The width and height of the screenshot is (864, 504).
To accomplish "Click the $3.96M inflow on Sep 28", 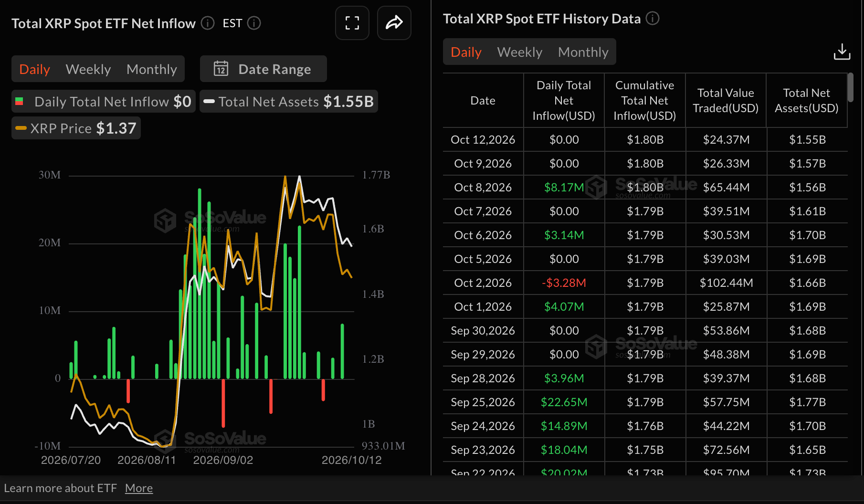I will [564, 378].
